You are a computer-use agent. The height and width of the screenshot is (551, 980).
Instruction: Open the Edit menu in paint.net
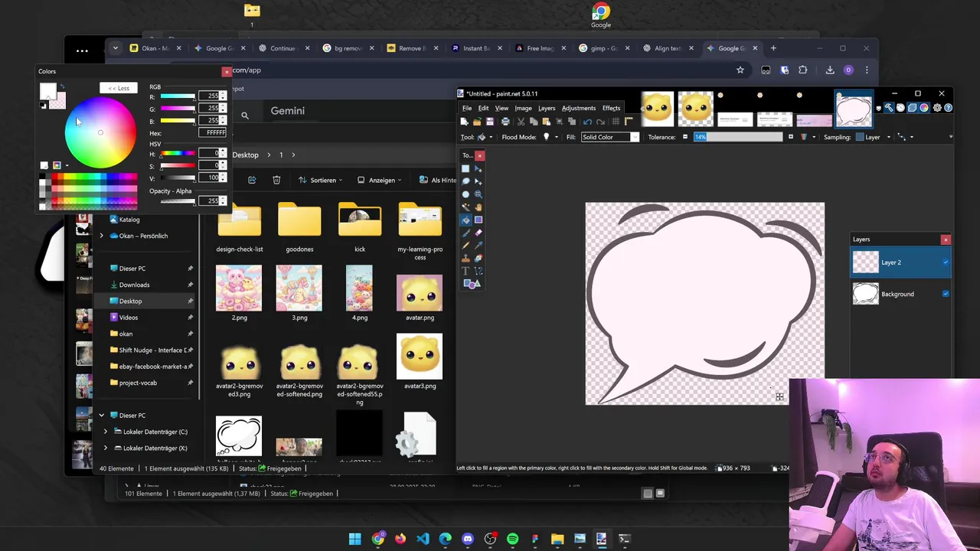pyautogui.click(x=483, y=108)
